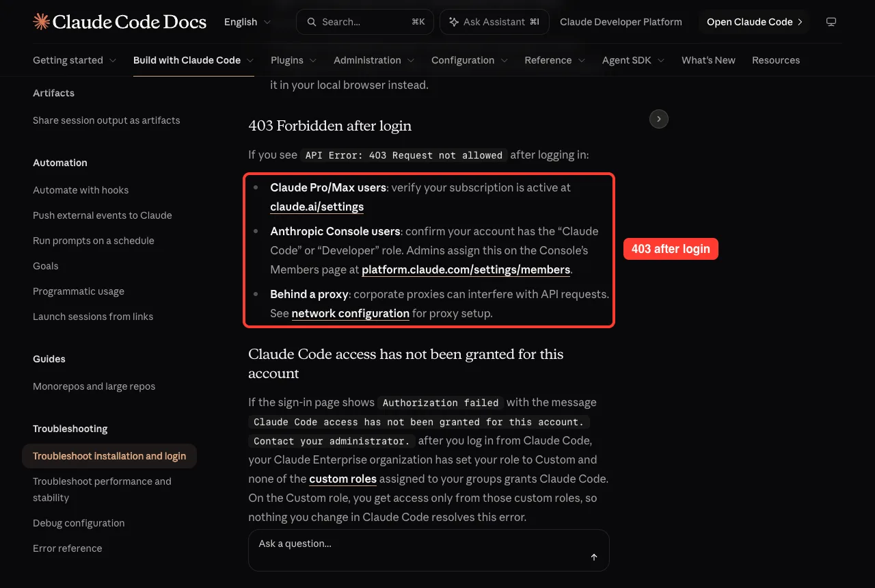The height and width of the screenshot is (588, 875).
Task: Open the Configuration dropdown
Action: pos(470,60)
